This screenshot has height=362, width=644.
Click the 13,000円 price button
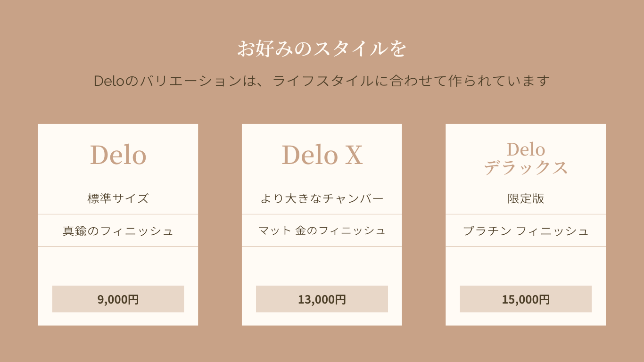(322, 299)
